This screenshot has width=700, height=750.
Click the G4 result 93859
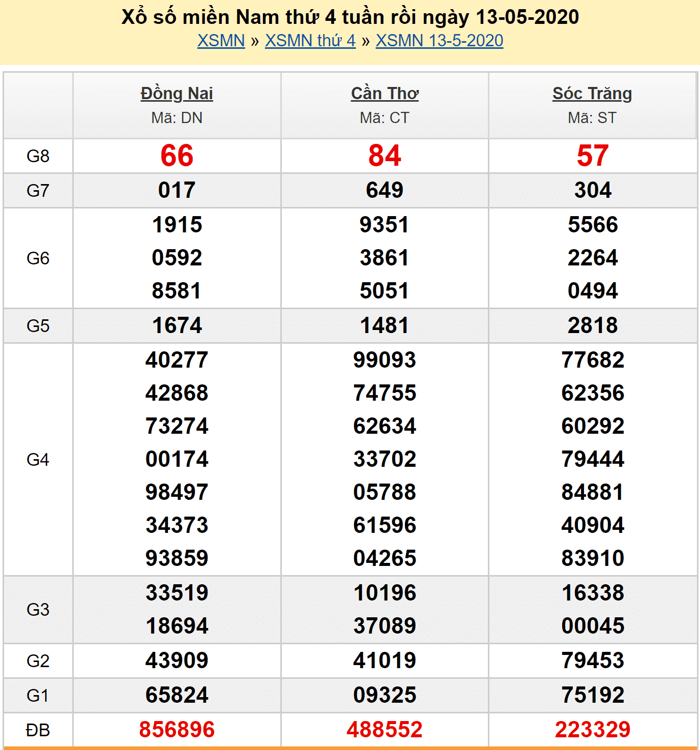(x=177, y=558)
